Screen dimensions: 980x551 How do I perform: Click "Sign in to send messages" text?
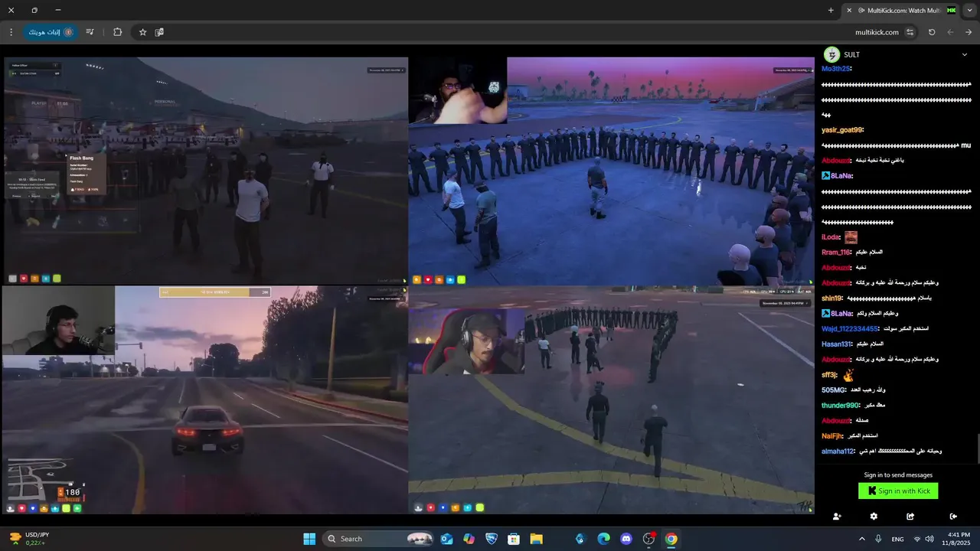pos(898,474)
